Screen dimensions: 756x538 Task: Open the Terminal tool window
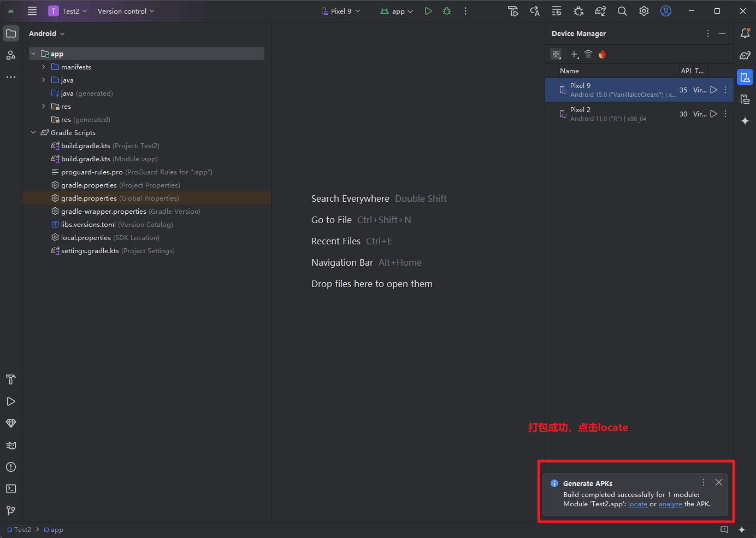pyautogui.click(x=11, y=489)
